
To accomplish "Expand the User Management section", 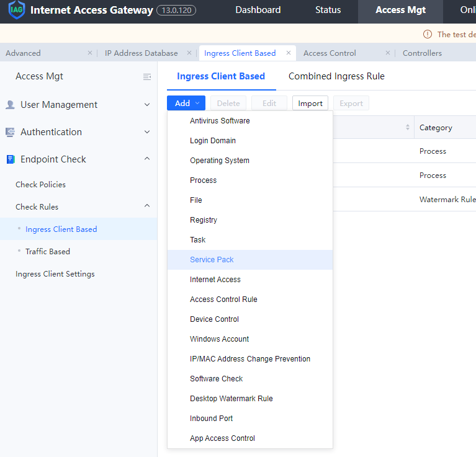I will (147, 105).
